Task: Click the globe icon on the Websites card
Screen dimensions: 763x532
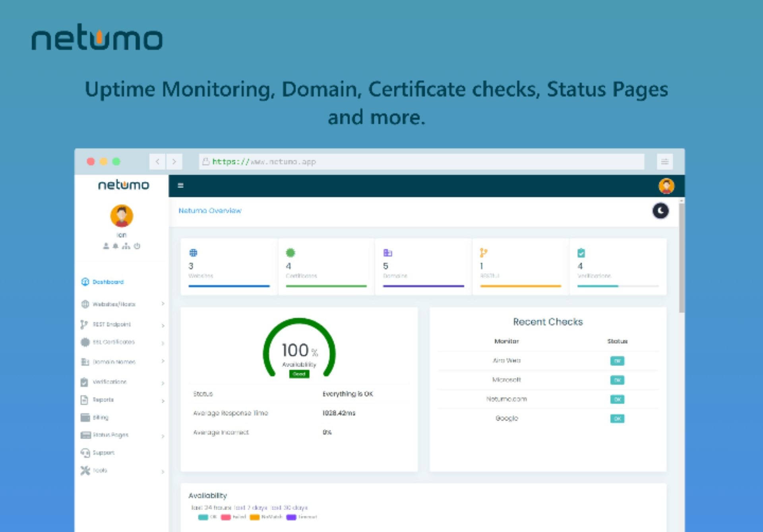Action: tap(193, 253)
